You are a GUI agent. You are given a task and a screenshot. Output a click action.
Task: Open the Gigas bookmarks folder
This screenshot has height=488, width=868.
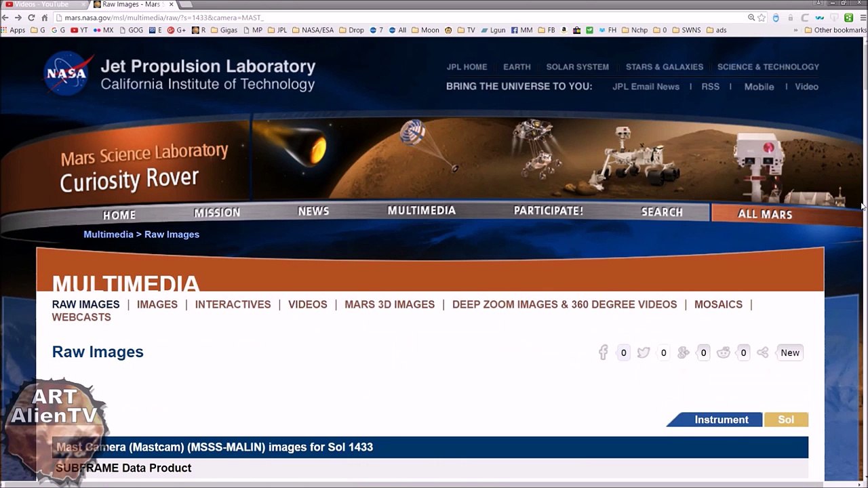(224, 30)
